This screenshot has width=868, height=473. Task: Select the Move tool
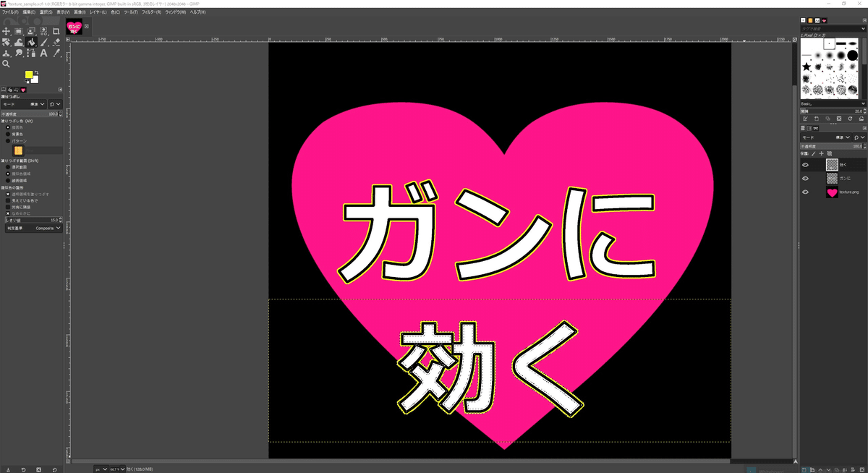[6, 31]
